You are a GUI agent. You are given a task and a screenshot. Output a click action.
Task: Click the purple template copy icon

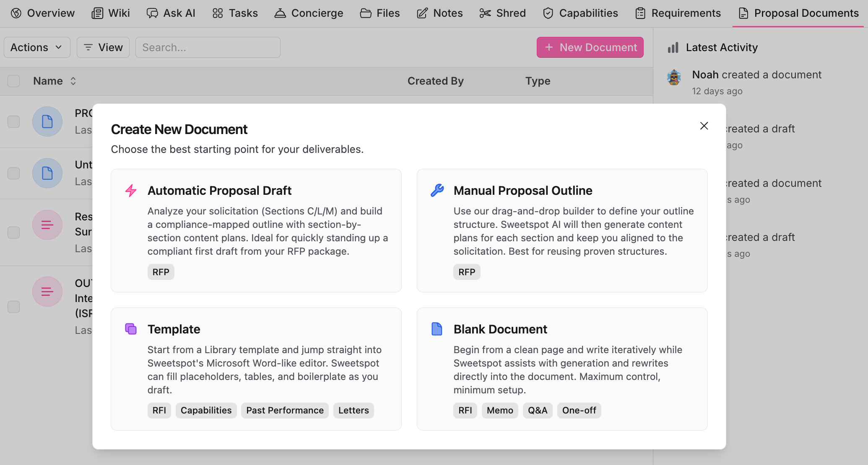click(131, 329)
